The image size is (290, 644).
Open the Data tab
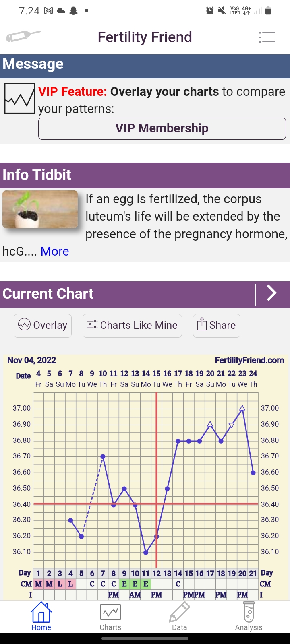(x=179, y=616)
